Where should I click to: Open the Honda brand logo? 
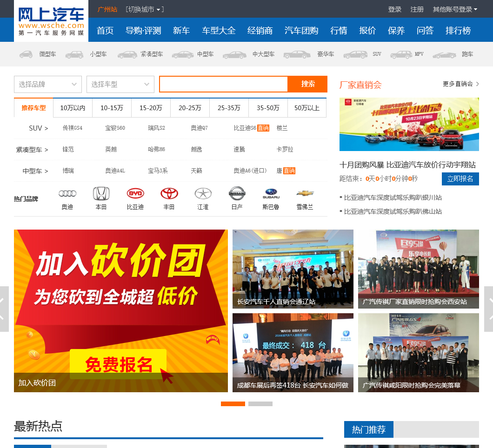point(101,193)
